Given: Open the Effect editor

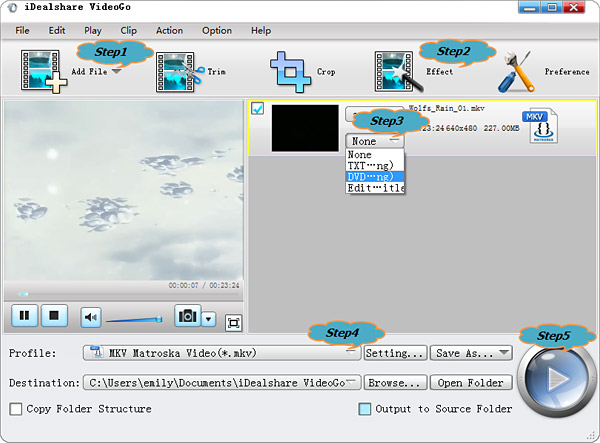Looking at the screenshot, I should pyautogui.click(x=413, y=72).
